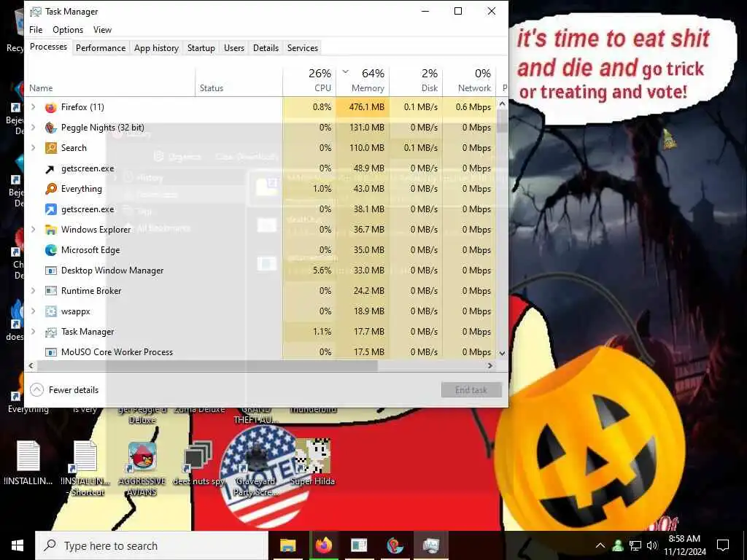The height and width of the screenshot is (560, 747).
Task: Click the horizontal scrollbar of process list
Action: 207,366
